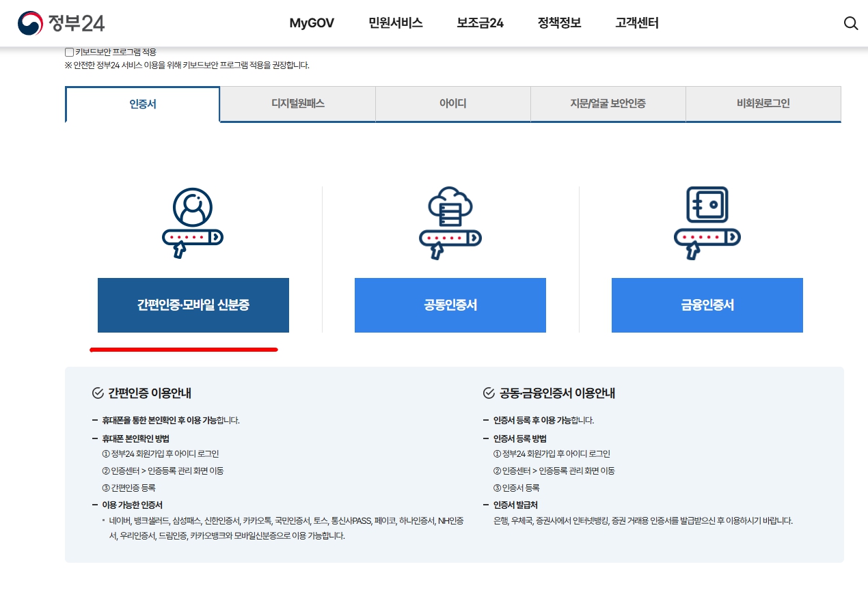Click the checkmark icon beside 간편인증 이용안내
868x601 pixels.
(96, 392)
